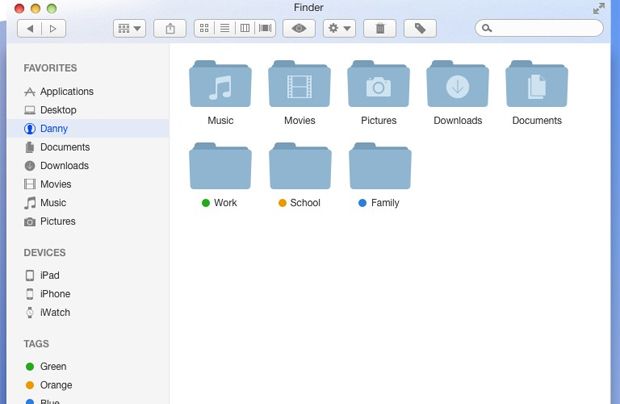Click the Work folder name label
620x404 pixels.
pos(225,203)
